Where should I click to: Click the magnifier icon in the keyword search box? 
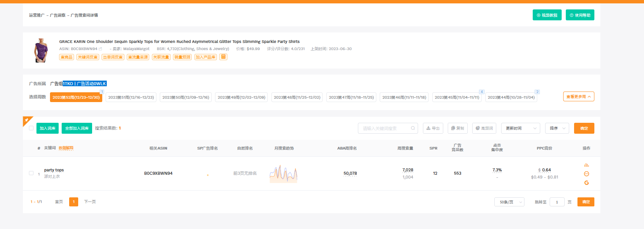click(x=413, y=128)
